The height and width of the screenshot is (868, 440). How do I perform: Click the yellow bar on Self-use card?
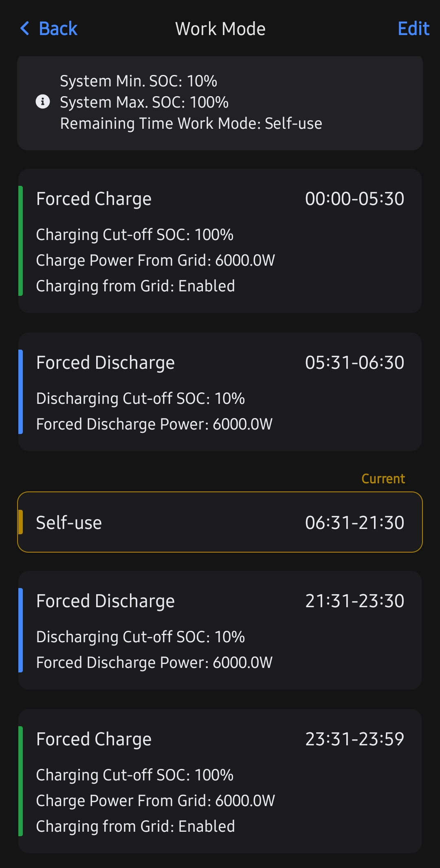tap(21, 522)
